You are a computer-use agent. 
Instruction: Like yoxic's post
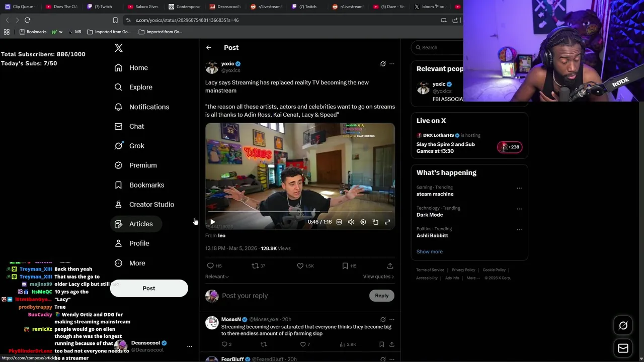click(x=300, y=266)
